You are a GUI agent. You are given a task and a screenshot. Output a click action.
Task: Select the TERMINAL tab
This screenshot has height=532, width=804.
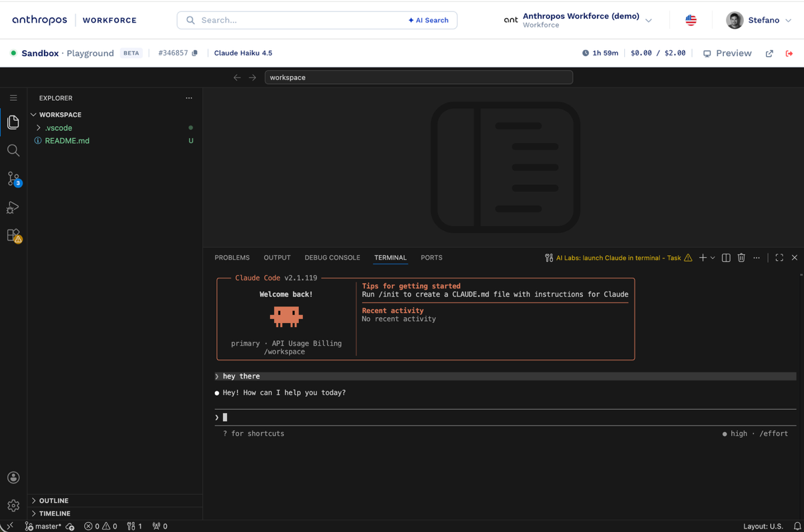(x=390, y=258)
